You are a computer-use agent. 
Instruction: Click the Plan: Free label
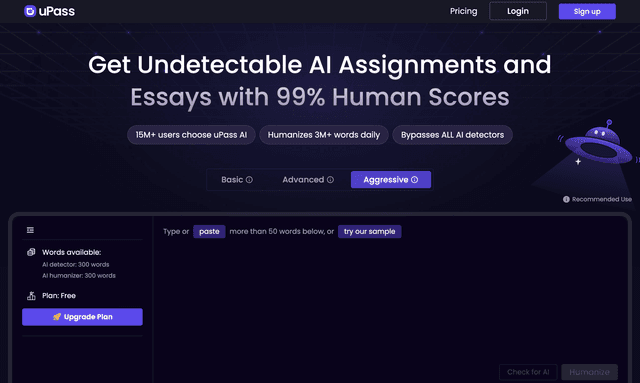(59, 296)
